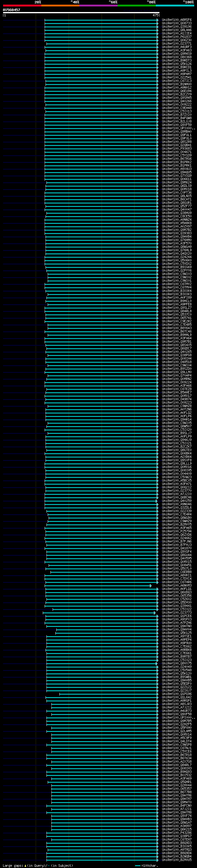Click the UniRef100_Q06Z30 label
The image size is (197, 868).
click(x=176, y=40)
